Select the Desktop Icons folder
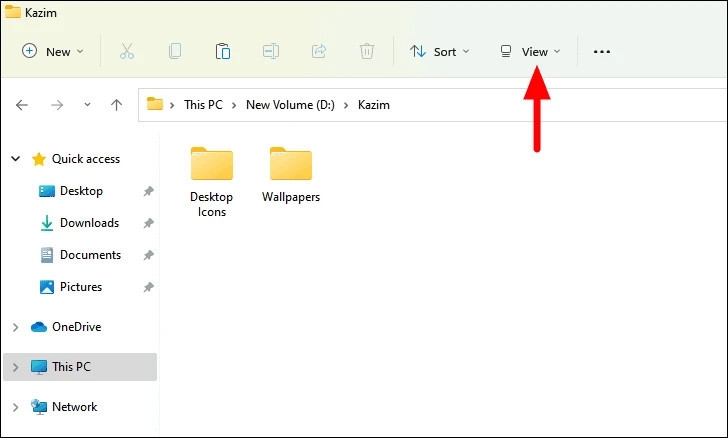728x438 pixels. (211, 180)
